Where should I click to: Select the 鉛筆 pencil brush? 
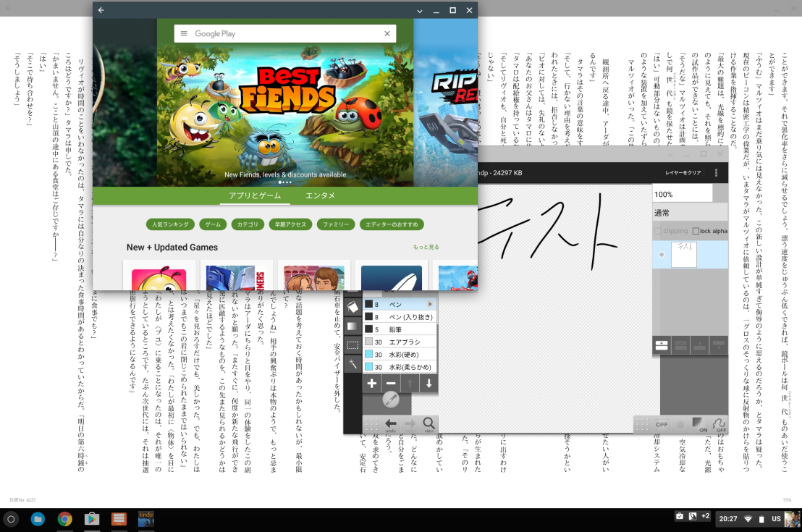point(400,329)
